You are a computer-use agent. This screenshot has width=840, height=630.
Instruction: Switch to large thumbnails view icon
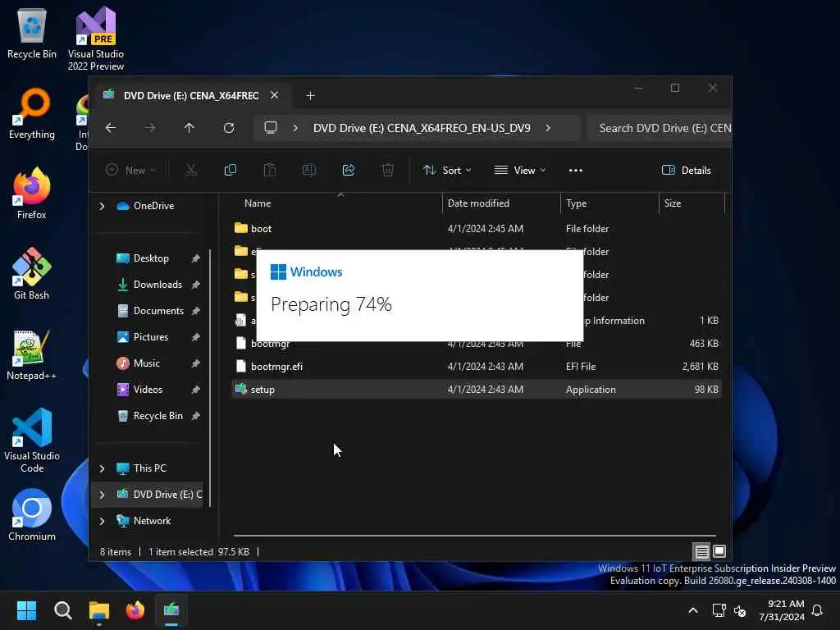pos(719,551)
